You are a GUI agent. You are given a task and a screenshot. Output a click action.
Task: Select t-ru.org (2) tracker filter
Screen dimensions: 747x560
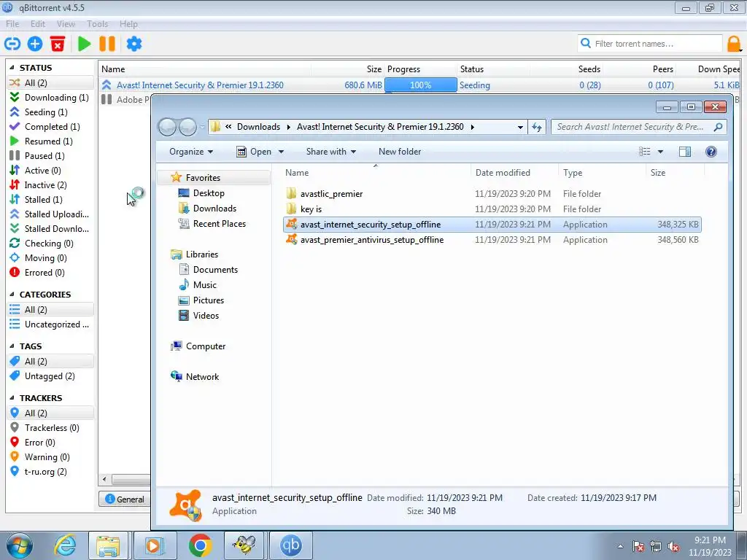coord(50,472)
